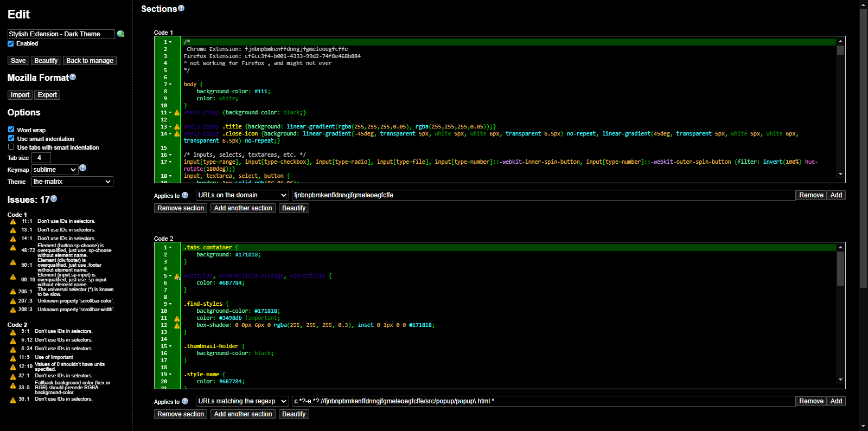Open the Keymap dropdown
Screen dimensions: 868x431
(x=55, y=170)
